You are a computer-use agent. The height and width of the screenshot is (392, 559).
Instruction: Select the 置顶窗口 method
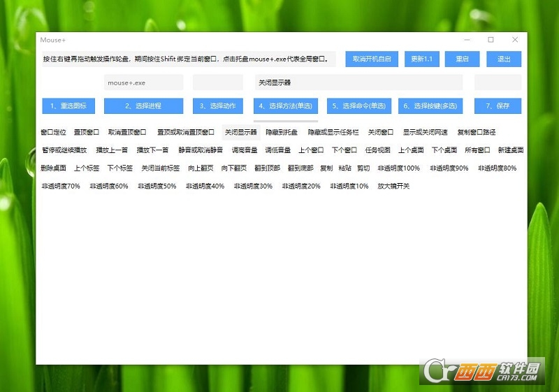click(x=86, y=132)
